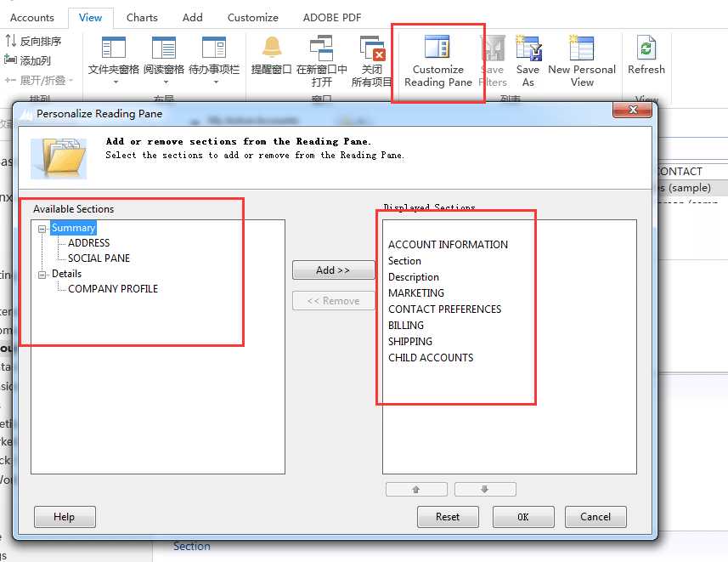Select MARKETING in Displayed Sections

pos(416,293)
